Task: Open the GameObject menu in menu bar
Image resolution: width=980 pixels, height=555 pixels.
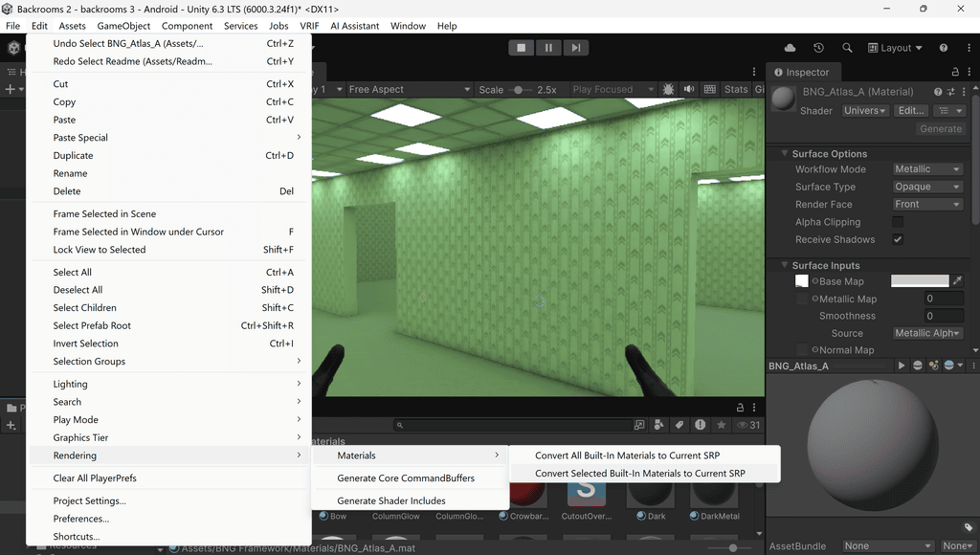Action: tap(123, 26)
